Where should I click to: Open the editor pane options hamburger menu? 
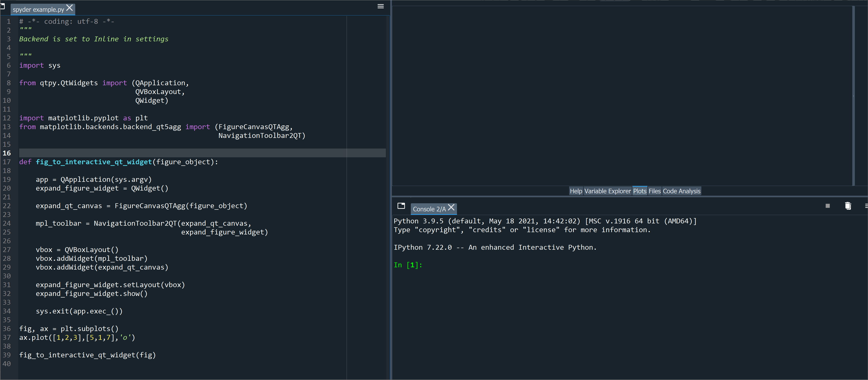[x=380, y=6]
